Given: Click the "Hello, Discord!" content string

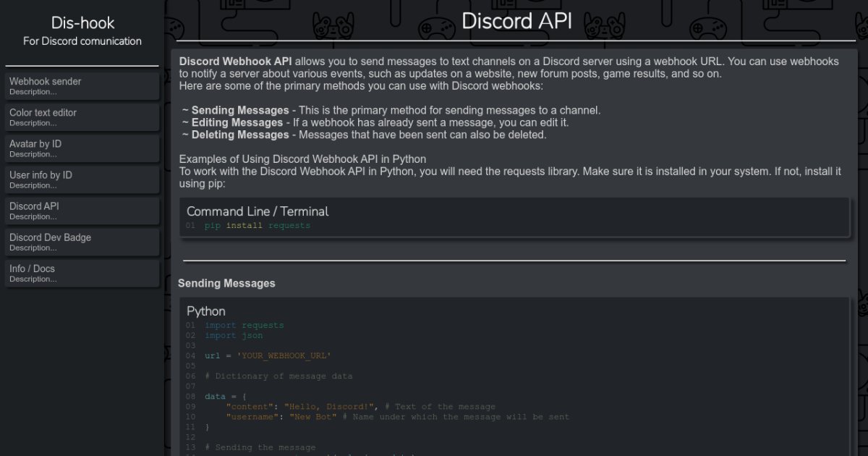Looking at the screenshot, I should click(329, 407).
